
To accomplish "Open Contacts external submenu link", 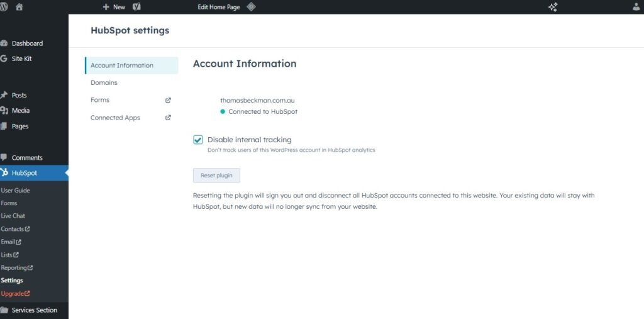I will [x=15, y=229].
